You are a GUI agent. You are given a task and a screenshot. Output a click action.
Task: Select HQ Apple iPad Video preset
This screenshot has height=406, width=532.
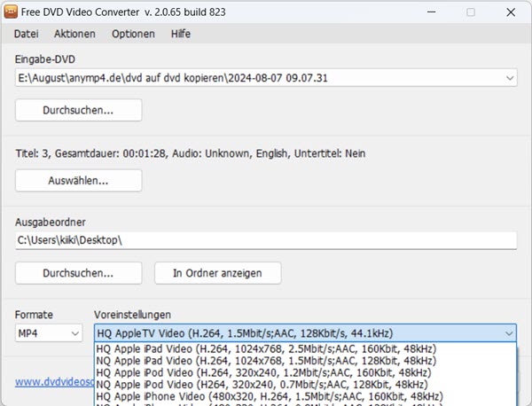[305, 348]
